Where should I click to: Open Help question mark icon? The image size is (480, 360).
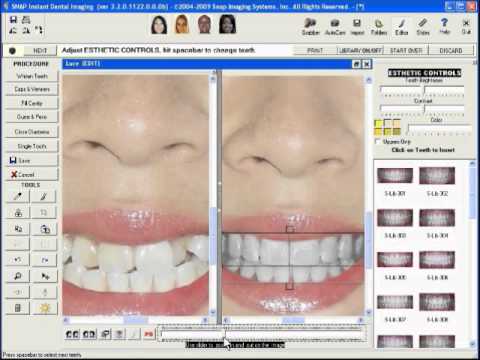[444, 27]
